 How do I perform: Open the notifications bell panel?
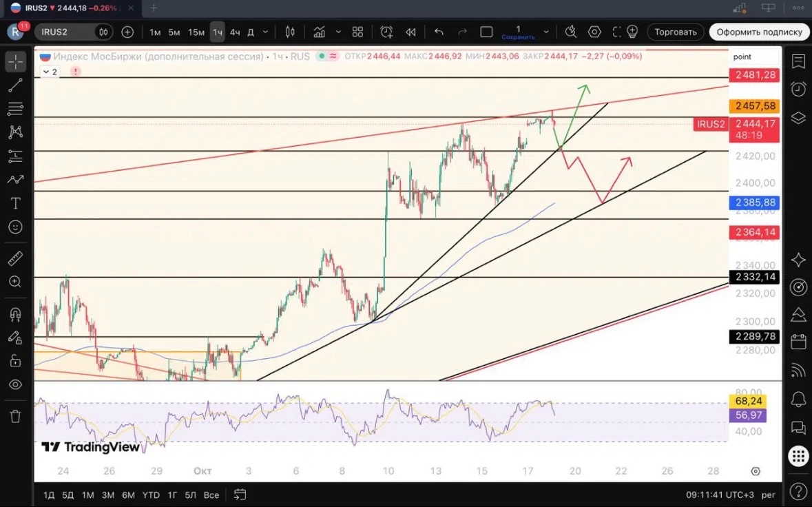point(798,400)
